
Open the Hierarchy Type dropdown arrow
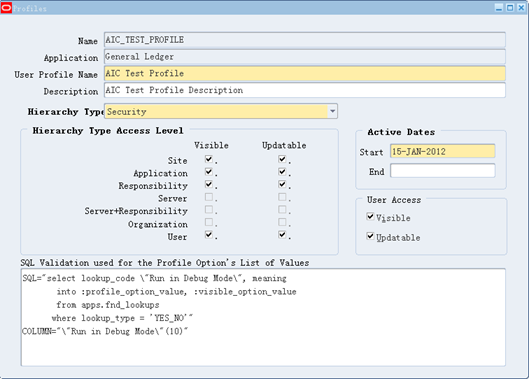(x=332, y=111)
